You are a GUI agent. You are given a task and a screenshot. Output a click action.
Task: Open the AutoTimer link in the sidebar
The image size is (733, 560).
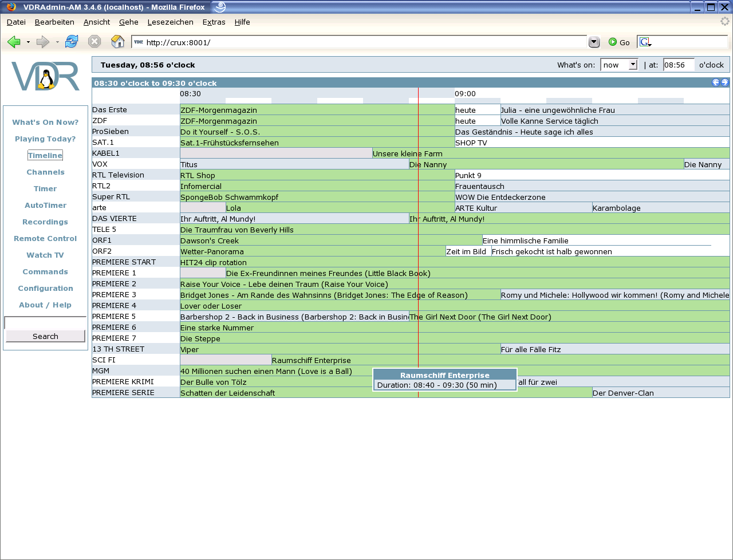coord(45,205)
